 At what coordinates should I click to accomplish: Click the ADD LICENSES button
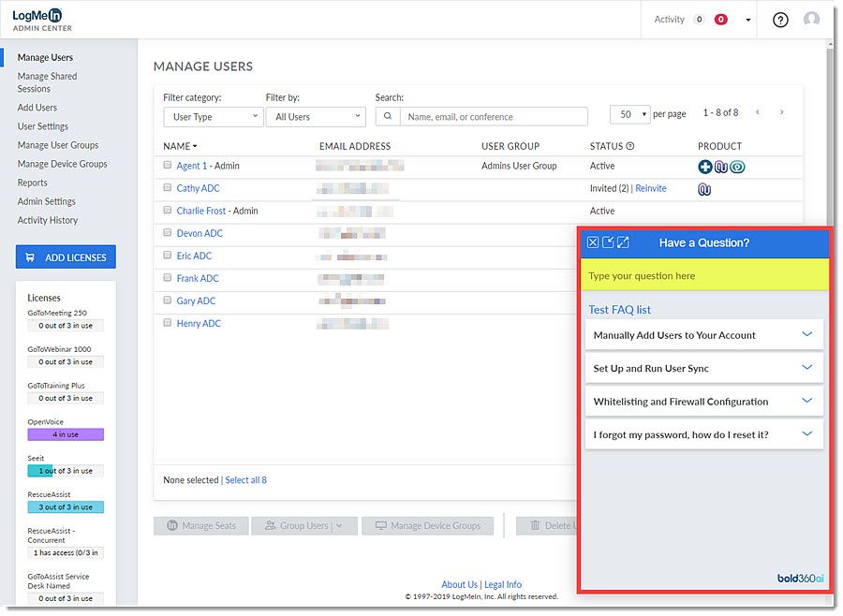tap(66, 257)
